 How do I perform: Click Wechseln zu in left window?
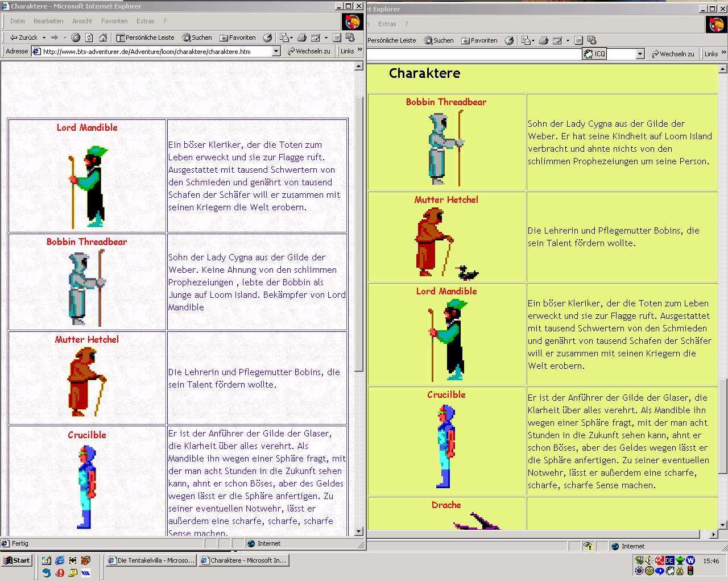(309, 51)
